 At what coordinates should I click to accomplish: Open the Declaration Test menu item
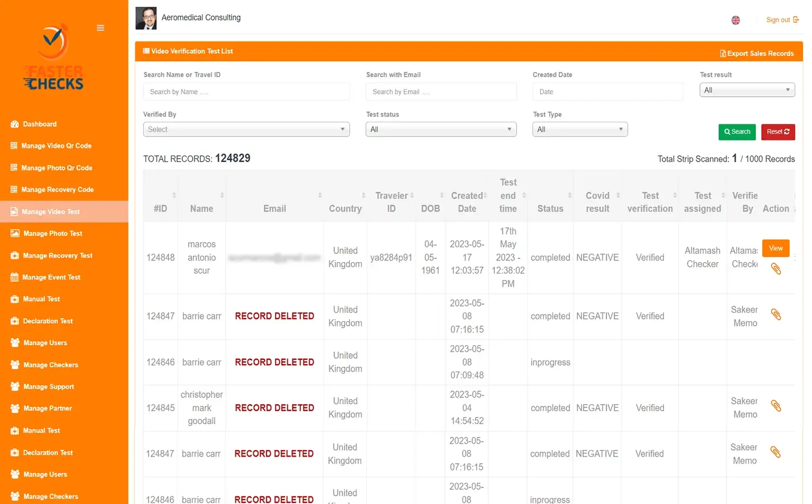click(x=48, y=321)
